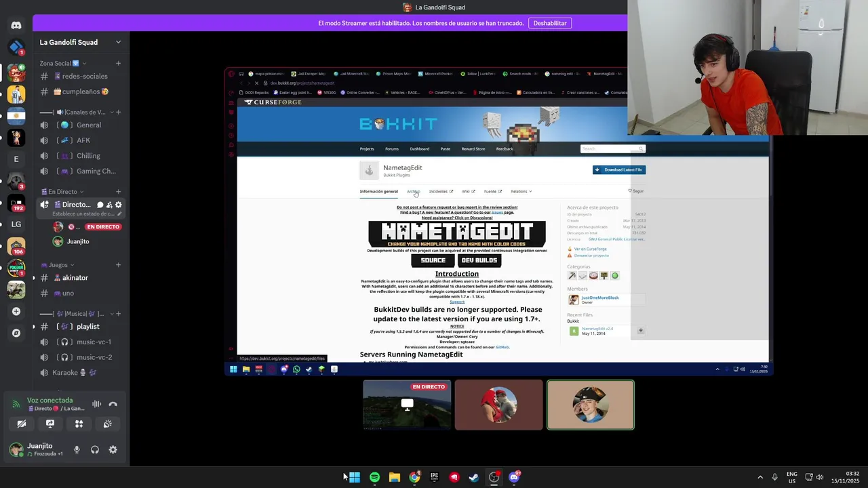This screenshot has width=868, height=488.
Task: Join music-vc-2 voice channel
Action: (81, 357)
